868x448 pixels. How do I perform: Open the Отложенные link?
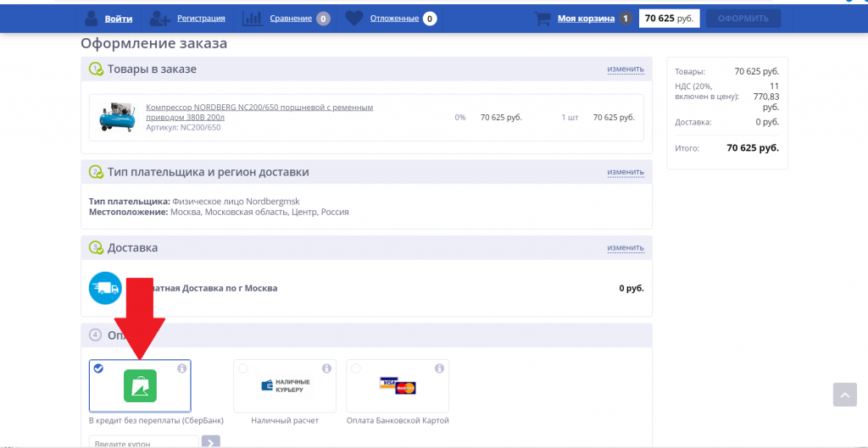click(394, 19)
